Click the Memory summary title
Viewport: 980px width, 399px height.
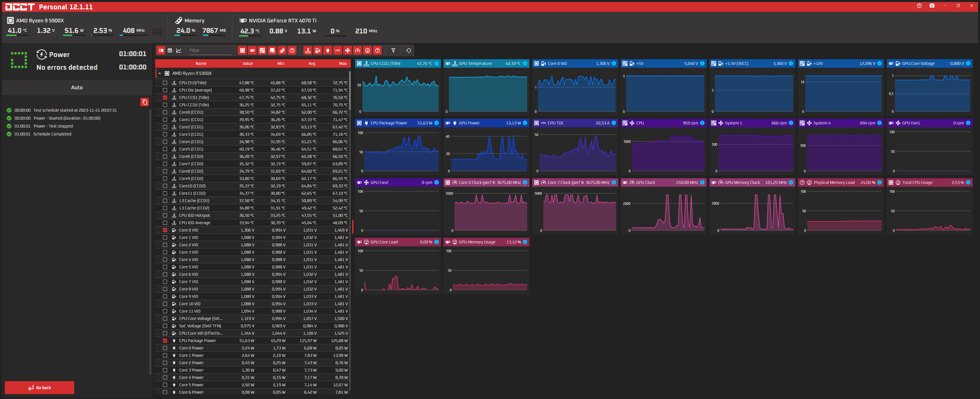click(x=195, y=20)
